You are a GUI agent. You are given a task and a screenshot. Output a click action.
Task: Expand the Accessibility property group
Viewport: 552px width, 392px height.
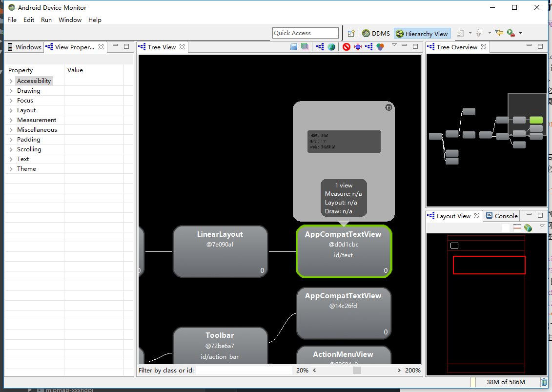click(11, 81)
